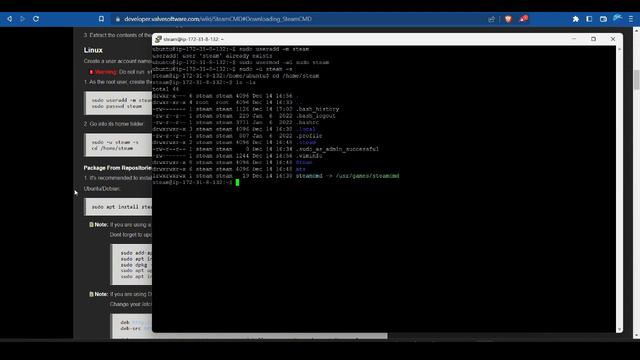Click the terminal scrollbar down arrow
This screenshot has height=360, width=640.
click(x=620, y=329)
